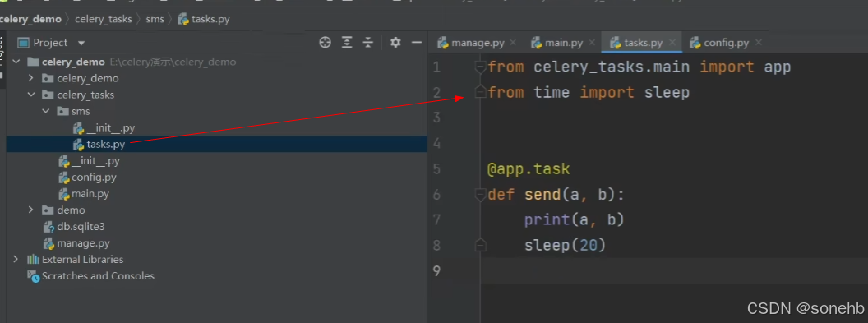Collapse the celery_demo root folder

point(16,62)
